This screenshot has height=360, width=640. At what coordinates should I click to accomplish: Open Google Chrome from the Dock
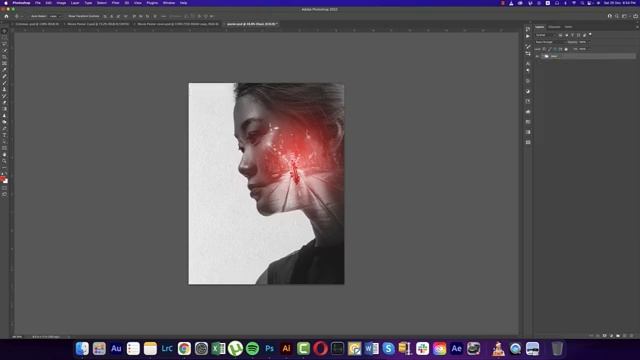pos(184,349)
